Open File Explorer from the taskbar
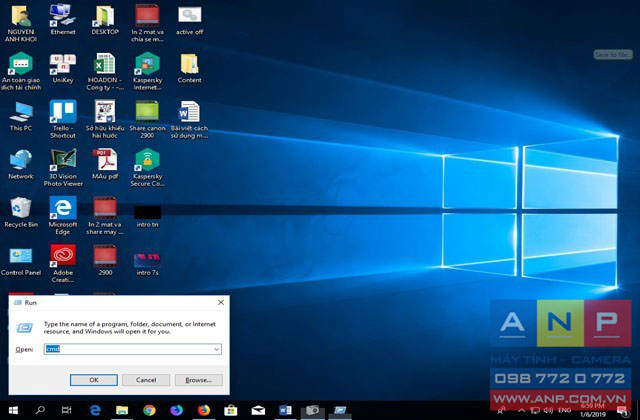This screenshot has height=420, width=640. [122, 410]
